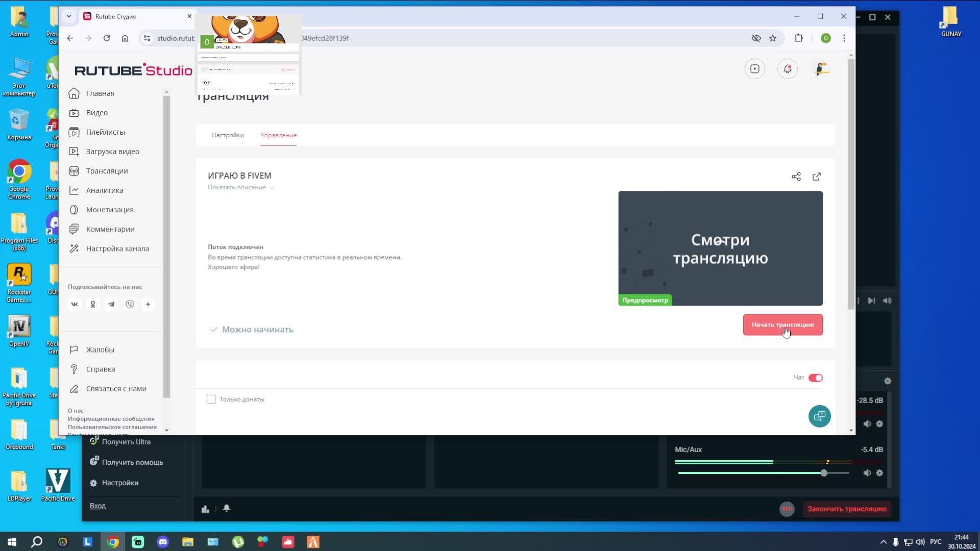Open the channel avatar menu

pos(821,69)
